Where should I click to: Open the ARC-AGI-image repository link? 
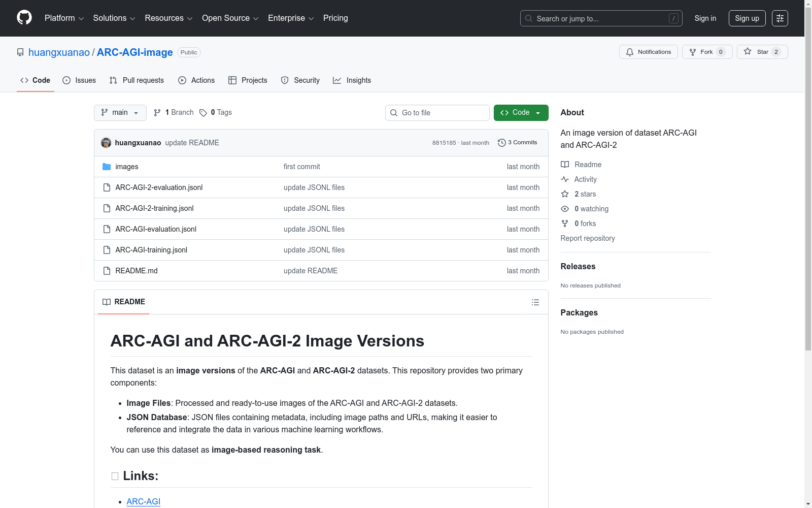tap(135, 52)
